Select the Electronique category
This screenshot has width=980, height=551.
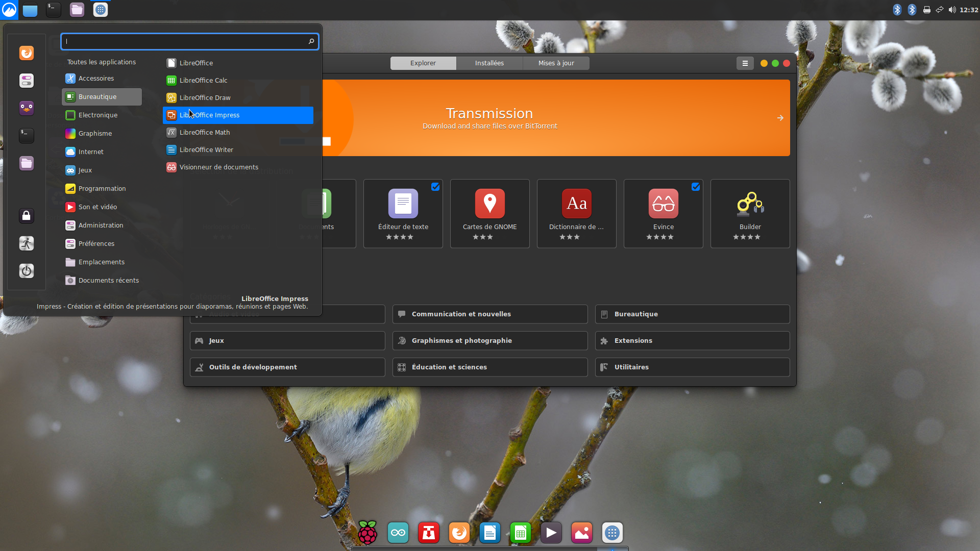click(102, 115)
